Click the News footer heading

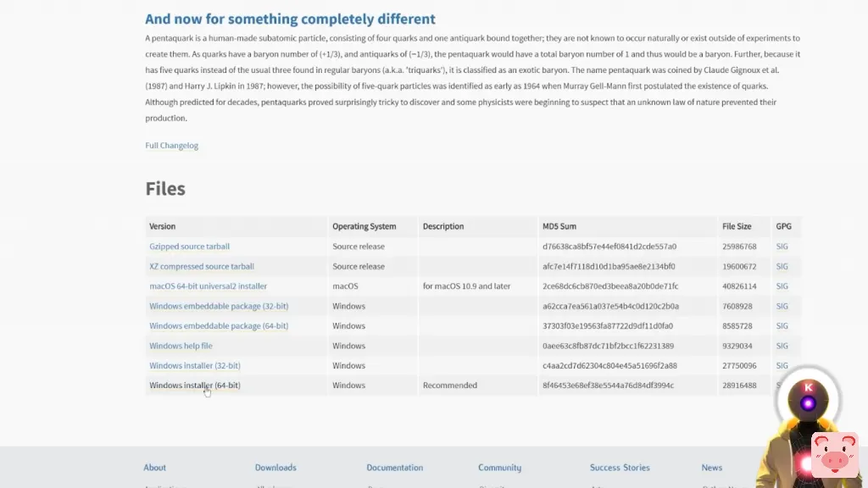[x=711, y=468]
